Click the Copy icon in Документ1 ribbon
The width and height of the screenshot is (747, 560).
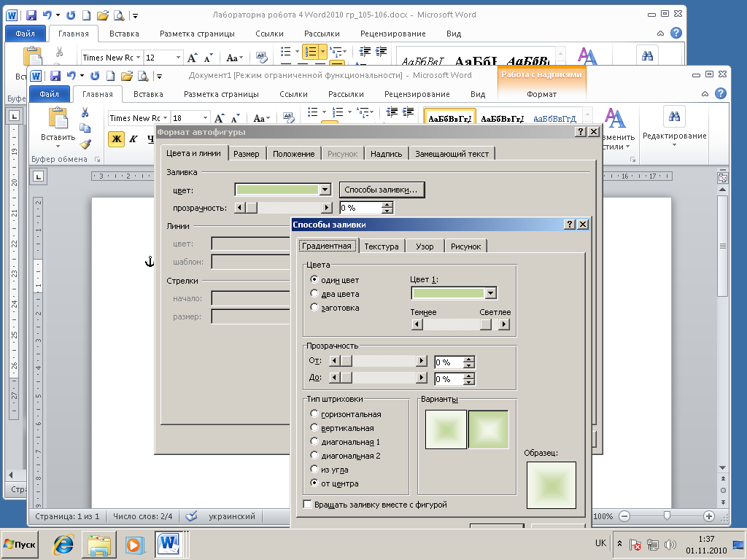(x=85, y=128)
